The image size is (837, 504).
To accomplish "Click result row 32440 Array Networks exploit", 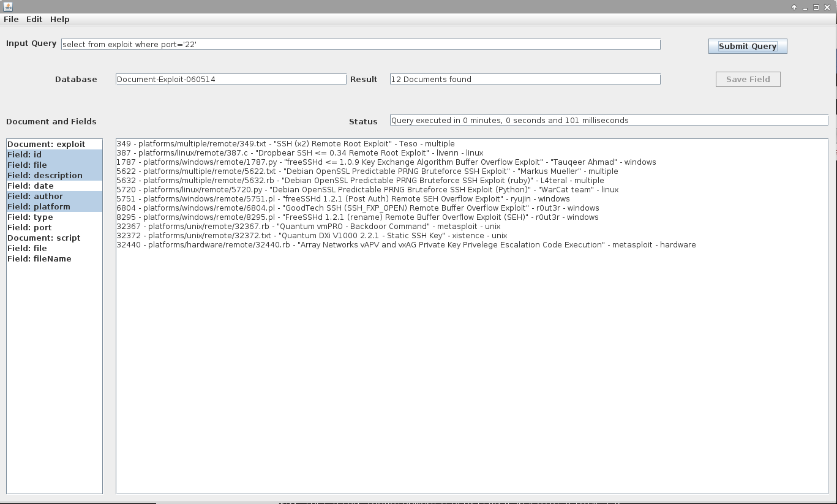I will point(406,245).
